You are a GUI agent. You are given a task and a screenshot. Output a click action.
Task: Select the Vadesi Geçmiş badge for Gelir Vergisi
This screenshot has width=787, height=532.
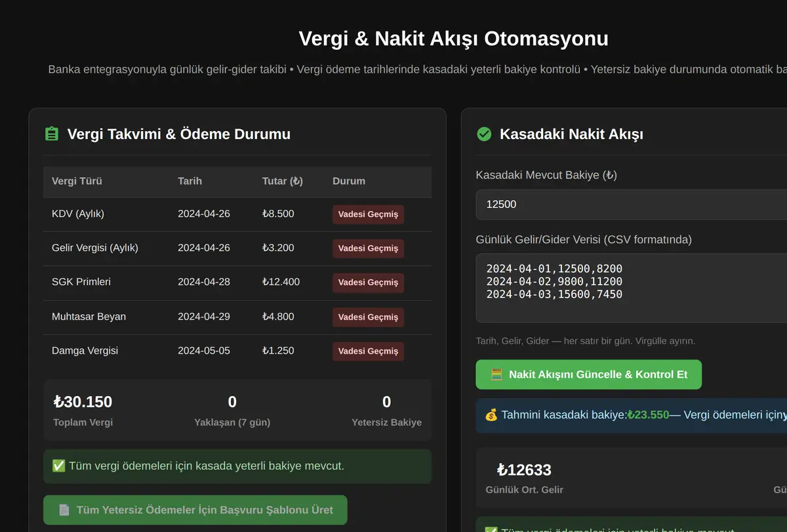click(368, 249)
